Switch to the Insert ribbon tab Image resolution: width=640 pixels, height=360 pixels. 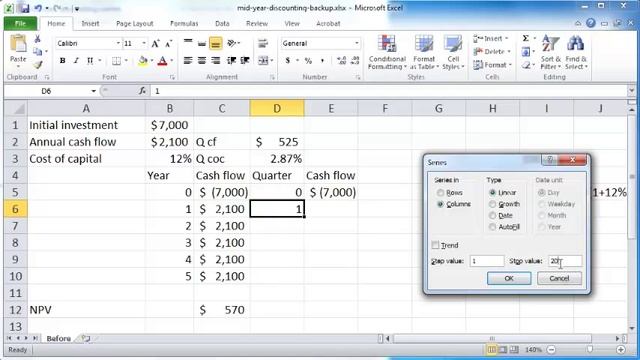pyautogui.click(x=90, y=24)
